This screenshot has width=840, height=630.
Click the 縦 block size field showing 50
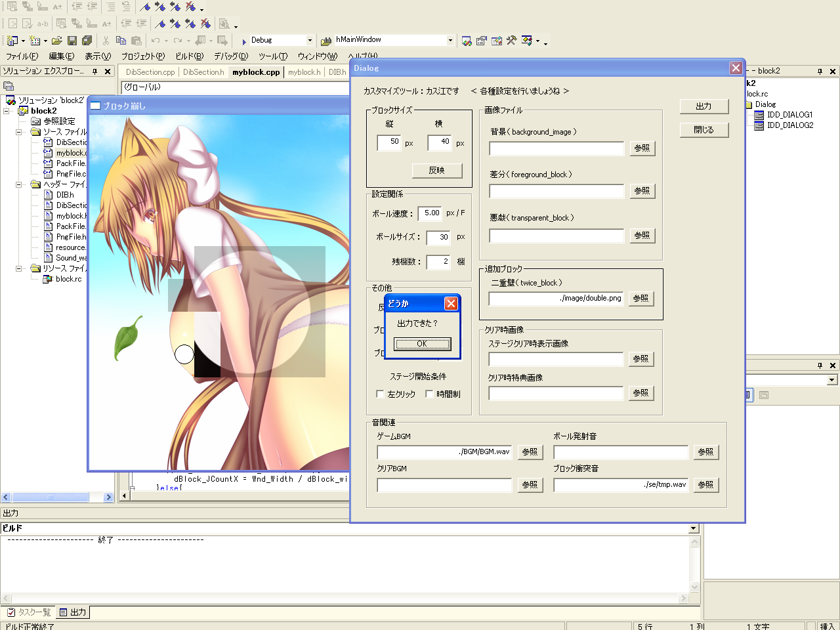point(389,142)
